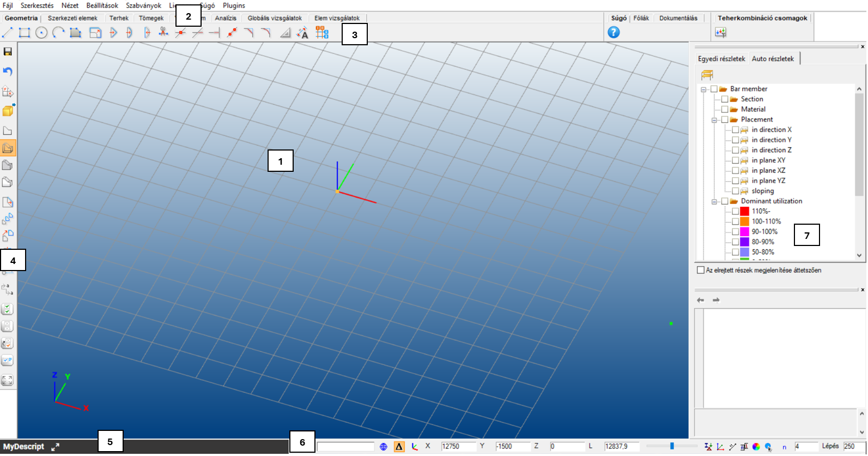Check the Material checkbox
Screen dimensions: 868x456
tap(725, 110)
